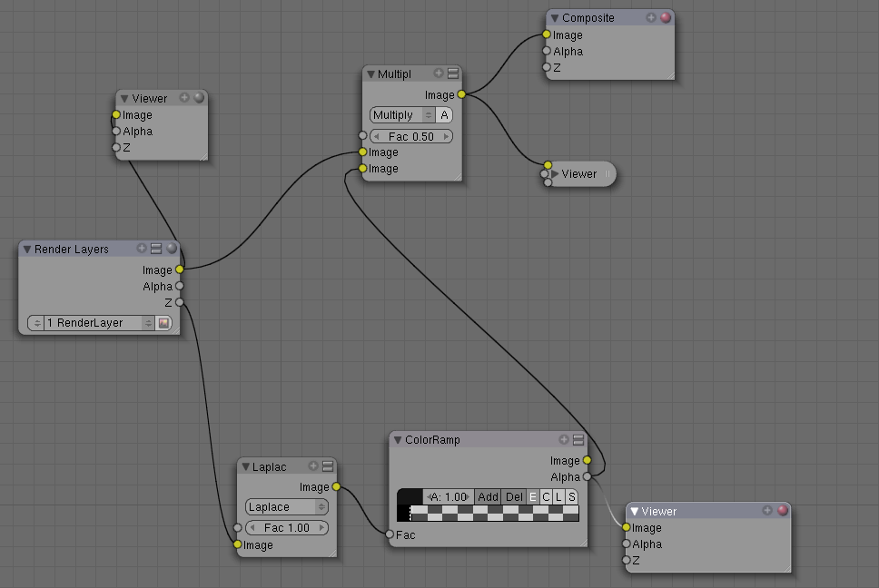Toggle the C interpolation button on ColorRamp
879x588 pixels.
click(x=546, y=496)
